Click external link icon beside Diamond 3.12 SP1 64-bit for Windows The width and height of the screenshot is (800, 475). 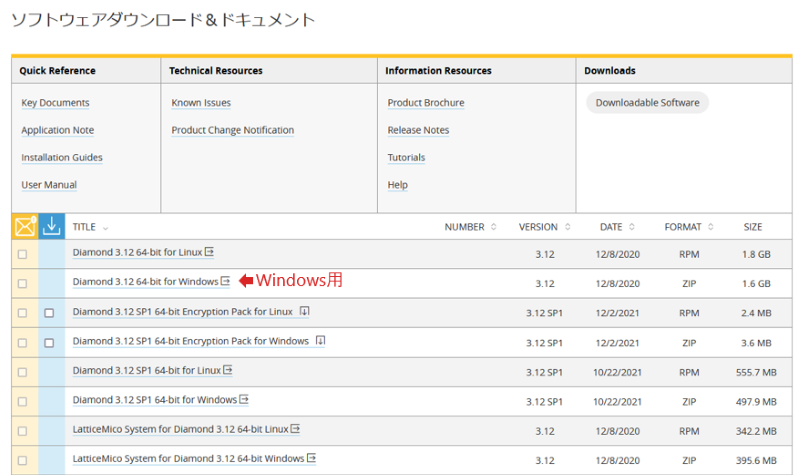(244, 399)
